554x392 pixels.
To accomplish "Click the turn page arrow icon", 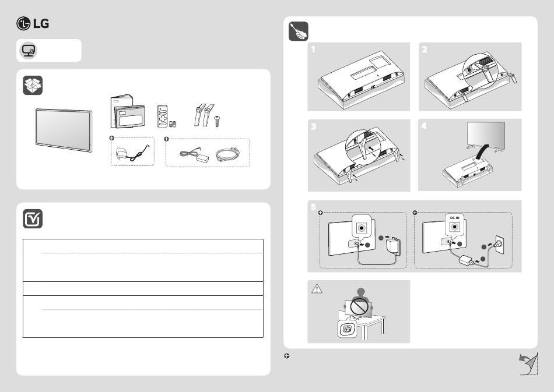I will tap(528, 364).
